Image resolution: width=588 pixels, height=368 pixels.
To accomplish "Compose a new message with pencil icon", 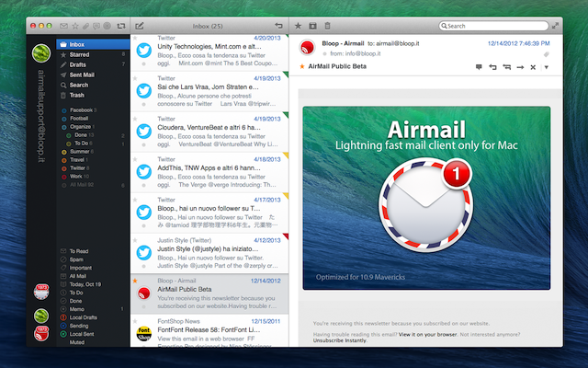I will [x=140, y=26].
